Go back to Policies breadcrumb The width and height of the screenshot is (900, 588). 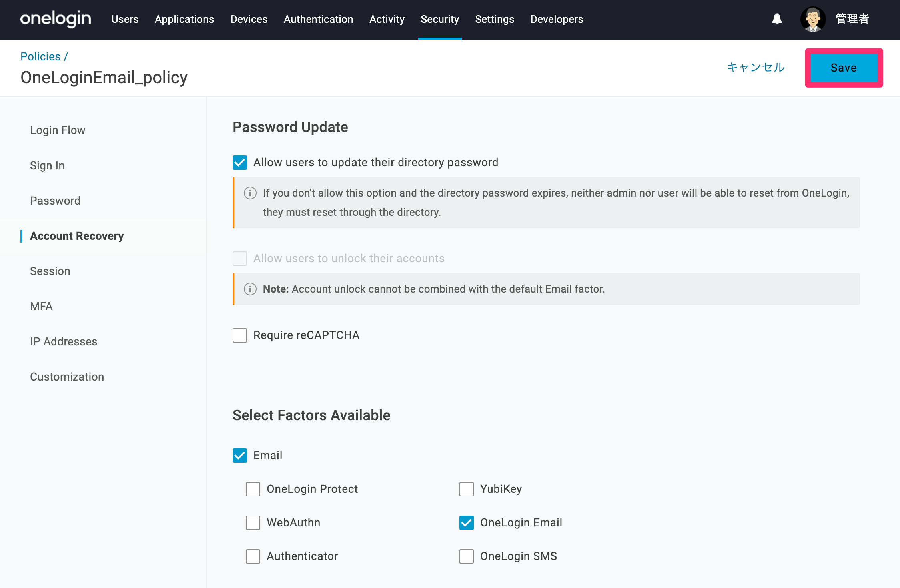click(40, 56)
